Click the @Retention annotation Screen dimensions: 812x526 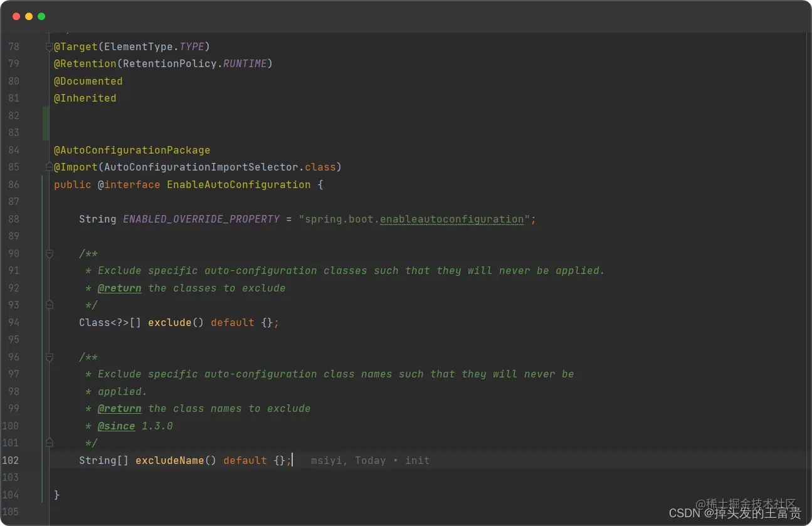[85, 64]
